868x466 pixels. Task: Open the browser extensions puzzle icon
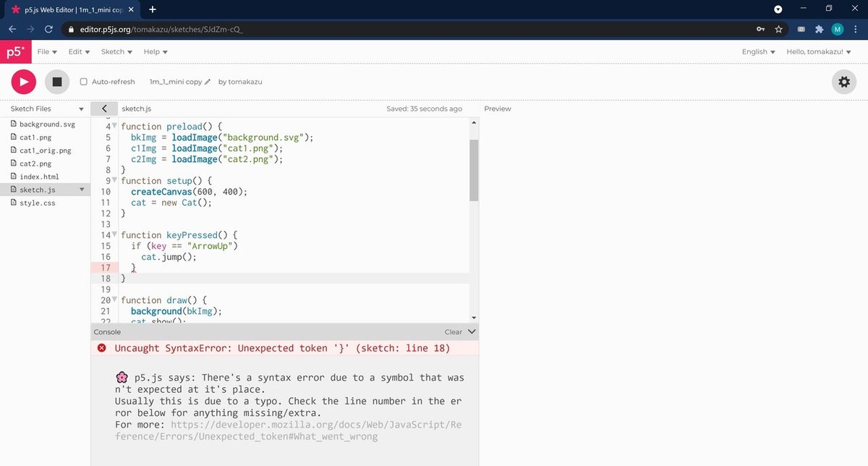point(819,30)
